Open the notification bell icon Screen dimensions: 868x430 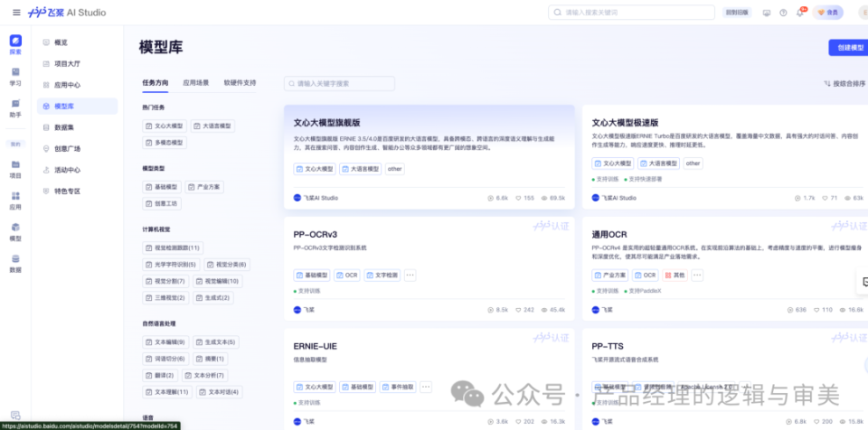(x=800, y=13)
